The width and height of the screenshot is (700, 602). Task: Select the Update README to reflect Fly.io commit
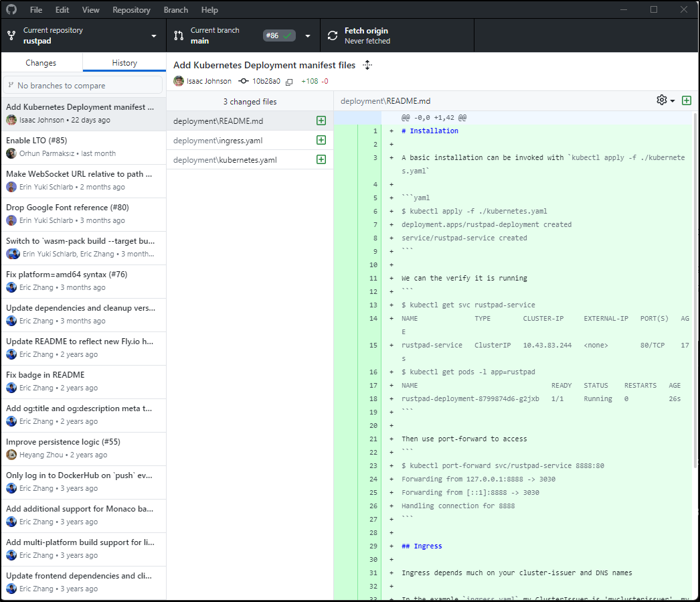84,348
